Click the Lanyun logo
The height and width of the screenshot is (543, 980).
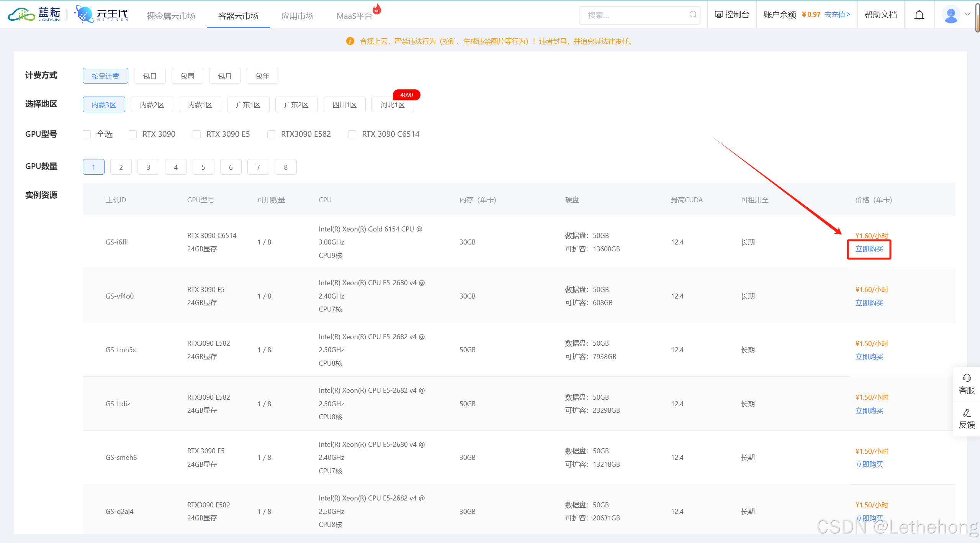[x=34, y=15]
